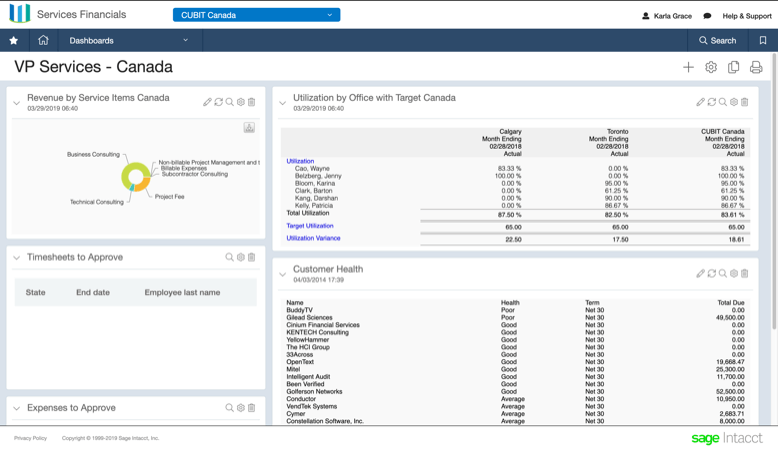Delete the Customer Health component
The image size is (778, 451).
(745, 273)
